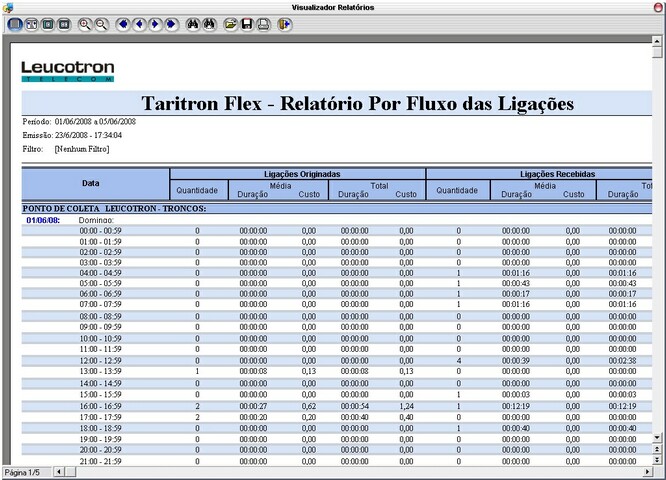
Task: Click the 0,62 media custo value
Action: coord(309,406)
